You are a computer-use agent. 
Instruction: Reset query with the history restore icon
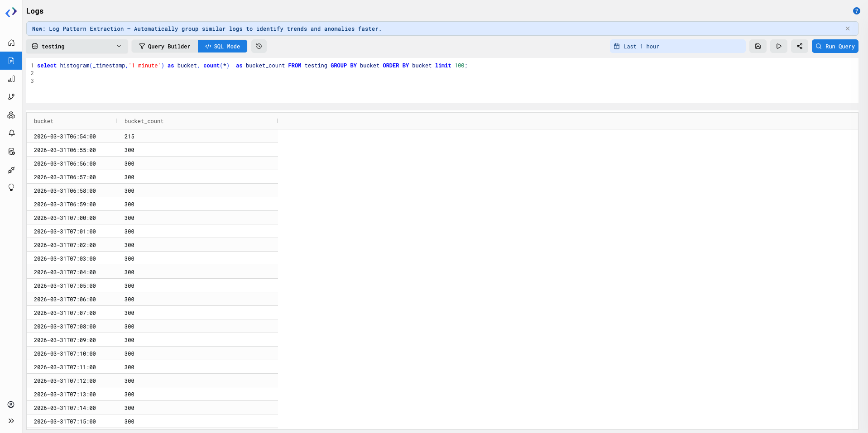[x=259, y=46]
